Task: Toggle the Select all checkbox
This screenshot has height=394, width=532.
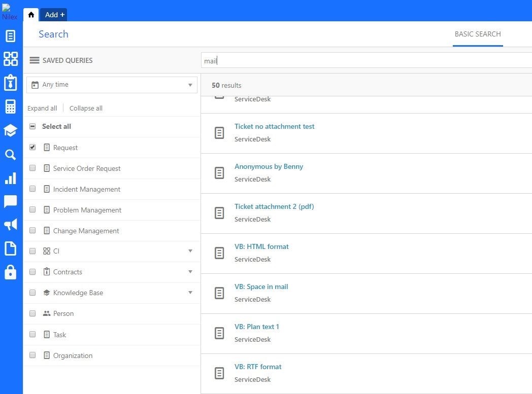Action: point(32,126)
